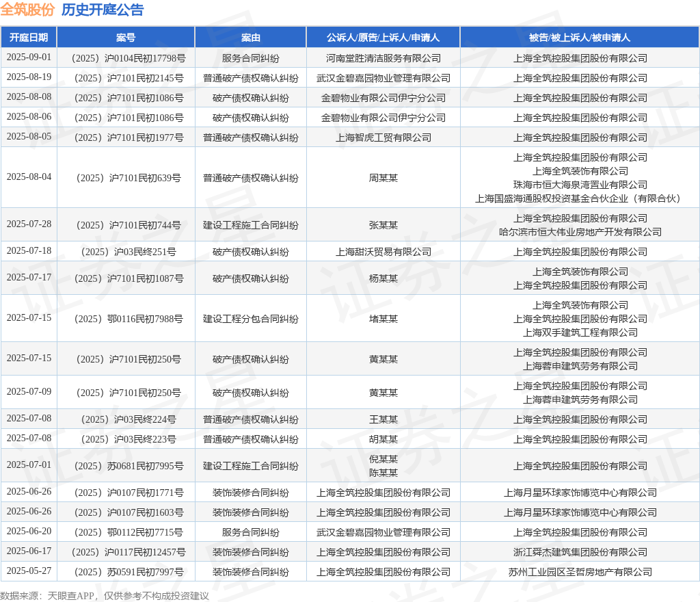
Task: Click plaintiff 河南堂胜清洁服务有限公司
Action: pyautogui.click(x=383, y=59)
